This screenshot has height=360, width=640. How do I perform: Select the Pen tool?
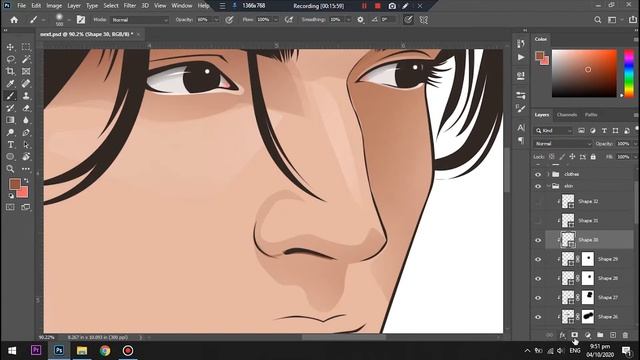(x=26, y=132)
